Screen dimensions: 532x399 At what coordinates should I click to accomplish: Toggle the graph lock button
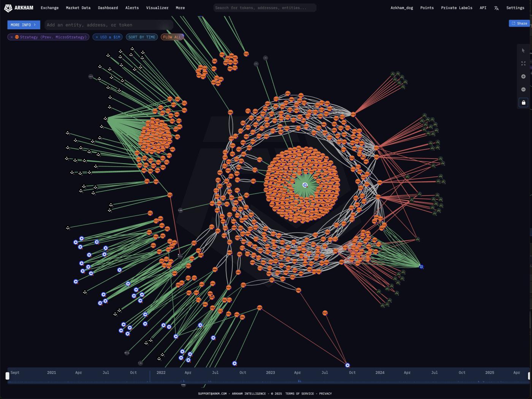click(523, 103)
